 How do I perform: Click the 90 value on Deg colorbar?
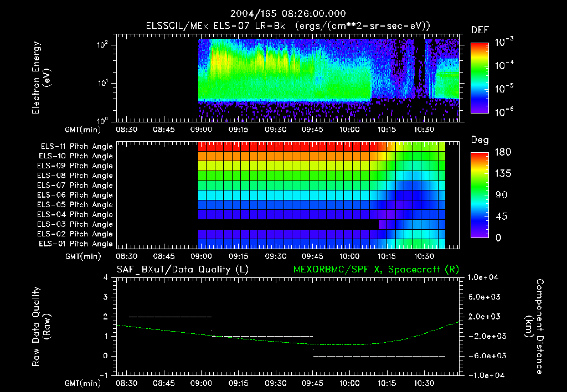coord(502,195)
